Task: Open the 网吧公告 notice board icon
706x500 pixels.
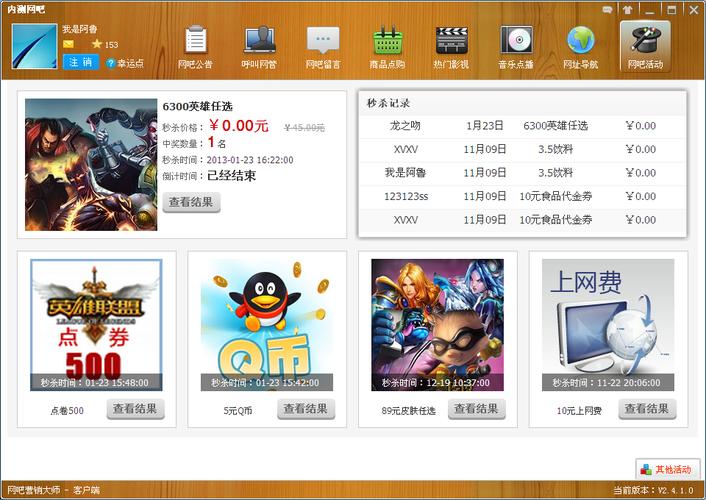Action: pyautogui.click(x=195, y=47)
